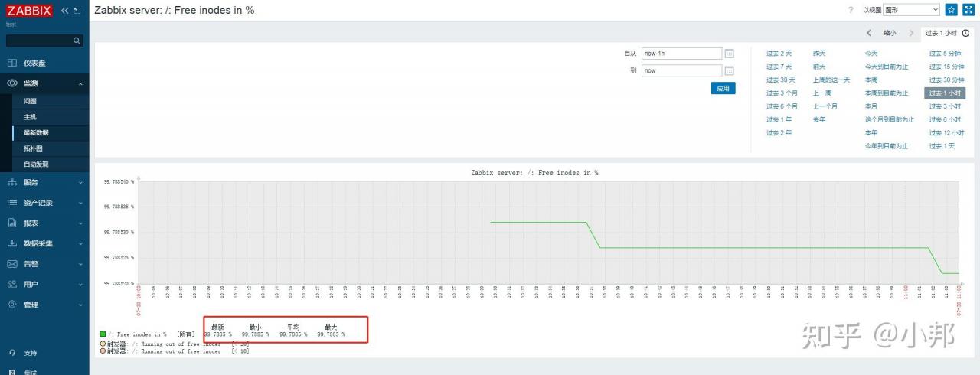This screenshot has height=375, width=980.
Task: Click the sidebar search magnifier icon
Action: (x=77, y=41)
